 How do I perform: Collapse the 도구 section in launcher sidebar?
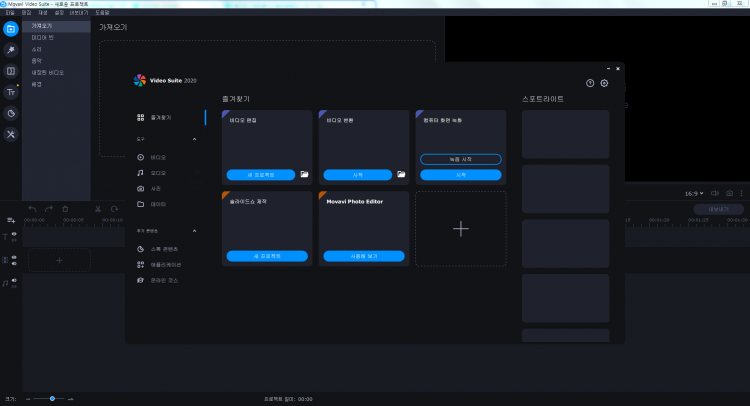194,139
